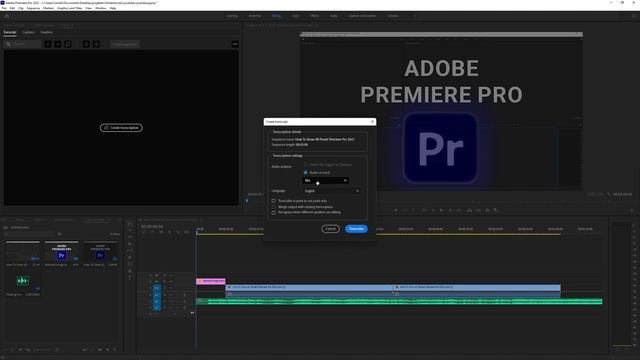Click Mark Out in the Program monitor
Screen dimensions: 640x360
pos(413,210)
